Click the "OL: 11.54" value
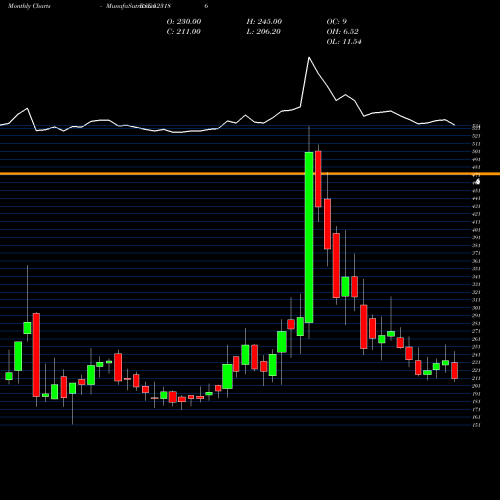This screenshot has width=500, height=500. click(344, 41)
